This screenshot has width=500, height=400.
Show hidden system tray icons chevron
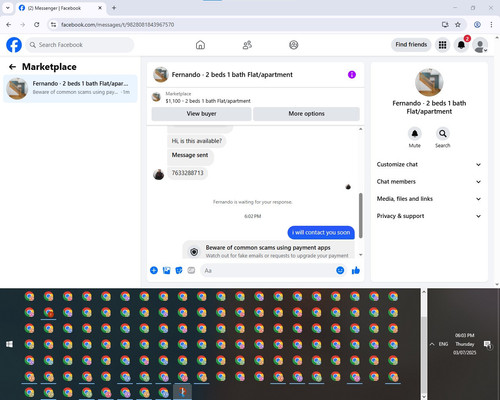432,344
